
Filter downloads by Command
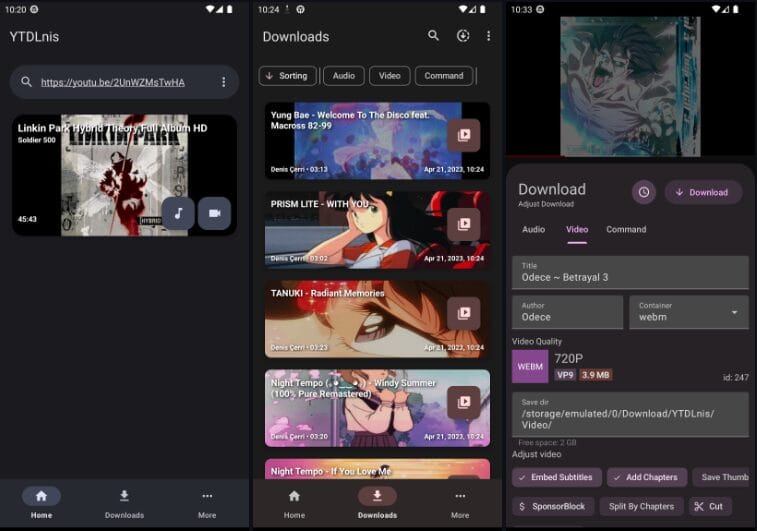pos(444,76)
